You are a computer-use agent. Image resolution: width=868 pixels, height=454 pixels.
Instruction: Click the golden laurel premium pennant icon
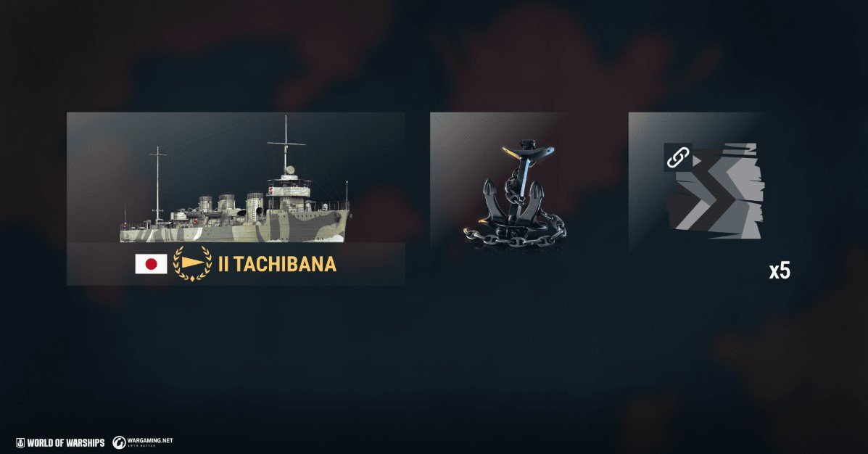click(192, 263)
